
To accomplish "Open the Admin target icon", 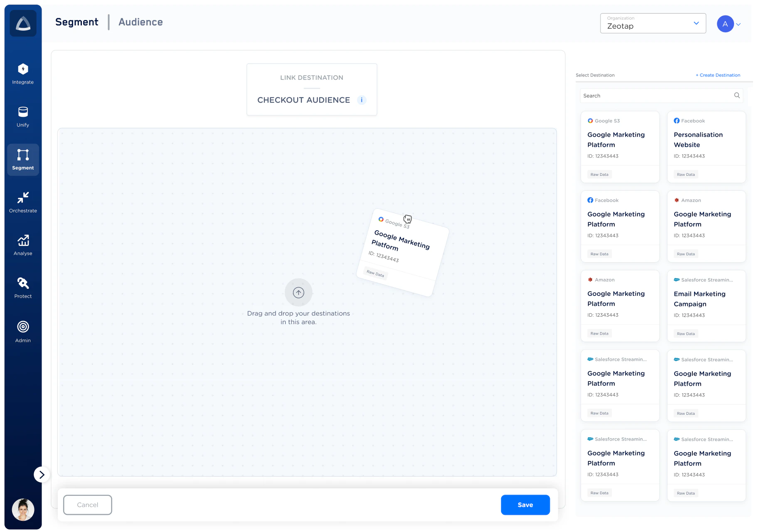I will pyautogui.click(x=23, y=327).
